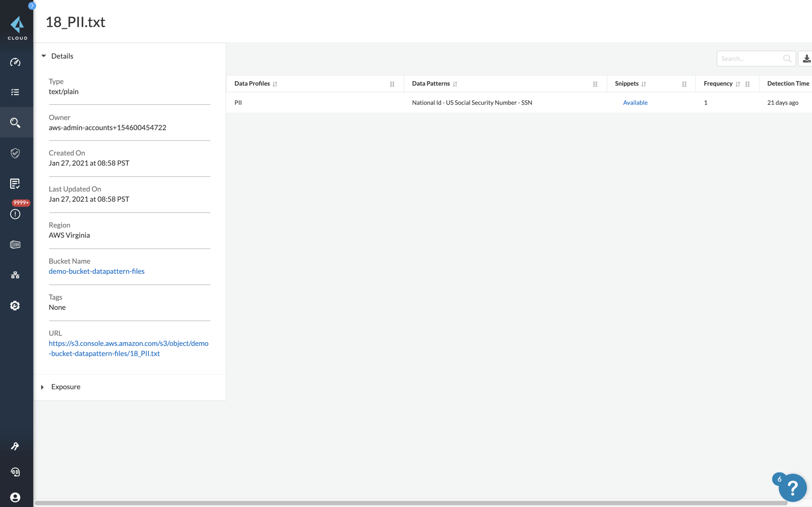Screen dimensions: 812x507
Task: Click the search input field
Action: click(x=751, y=58)
